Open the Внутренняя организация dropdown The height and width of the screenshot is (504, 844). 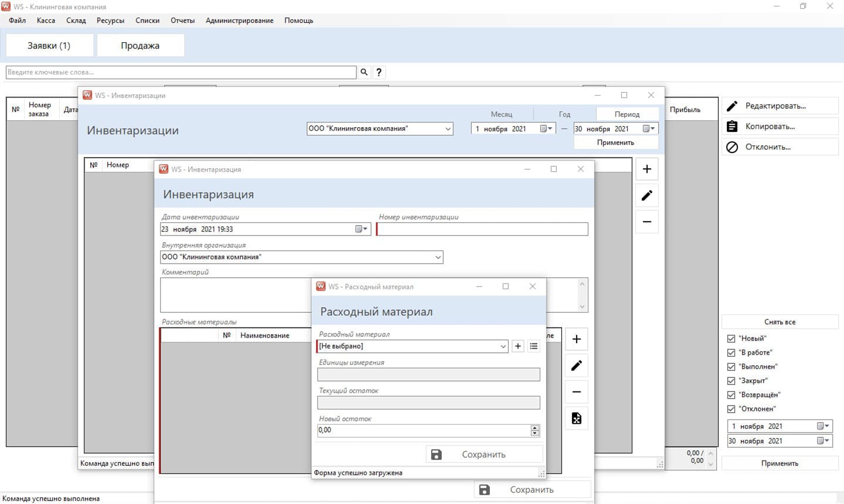point(437,257)
